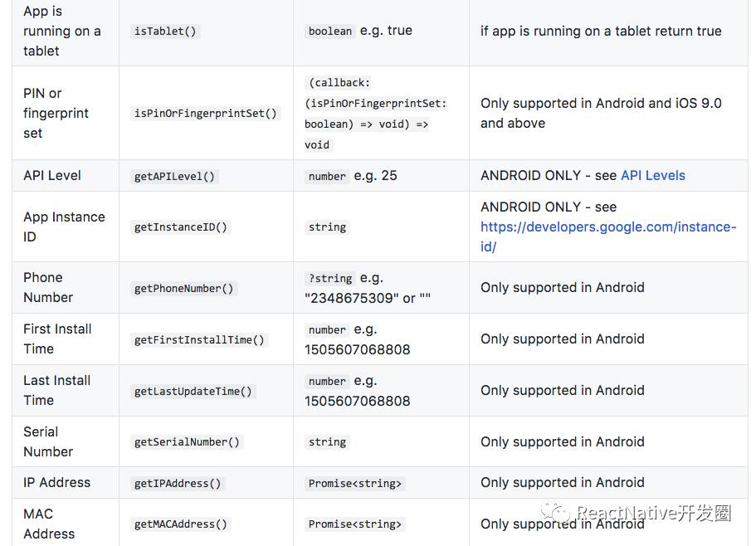Select the App Instance ID row label
Viewport: 756px width, 546px height.
[64, 227]
